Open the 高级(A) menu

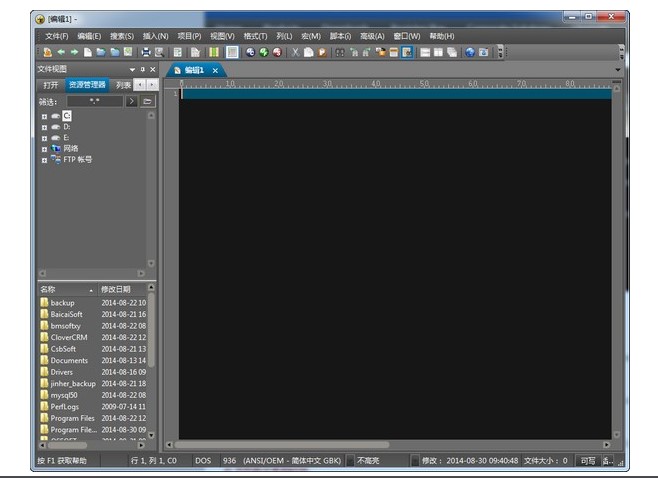372,36
